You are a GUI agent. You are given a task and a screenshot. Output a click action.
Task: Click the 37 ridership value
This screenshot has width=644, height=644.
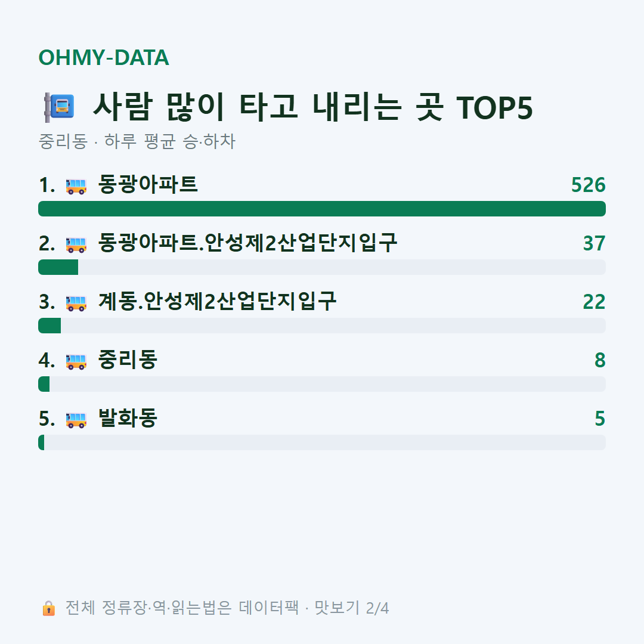click(x=594, y=243)
